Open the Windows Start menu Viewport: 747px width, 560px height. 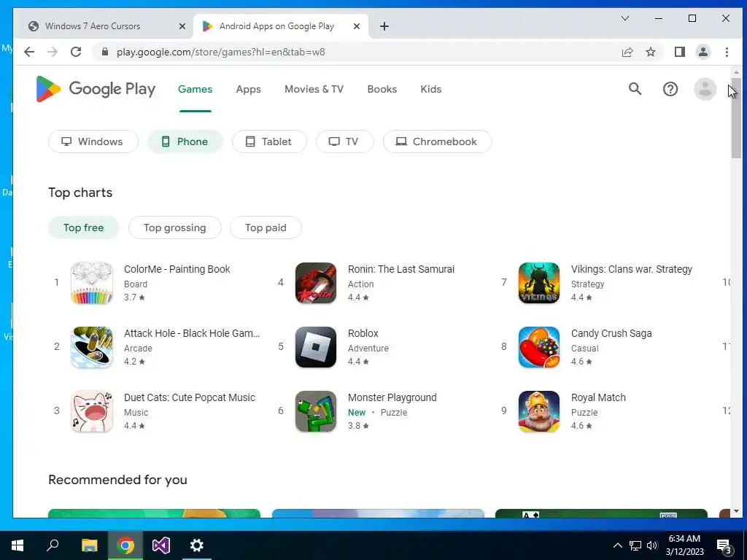(18, 545)
